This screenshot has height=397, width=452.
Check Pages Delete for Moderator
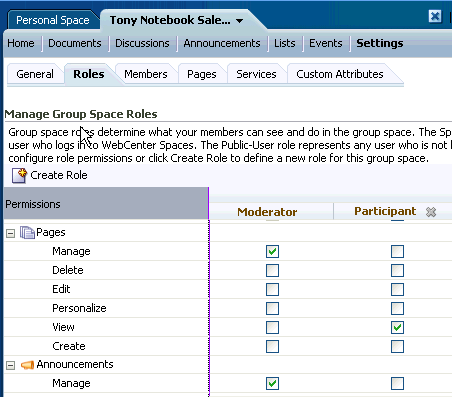click(272, 270)
